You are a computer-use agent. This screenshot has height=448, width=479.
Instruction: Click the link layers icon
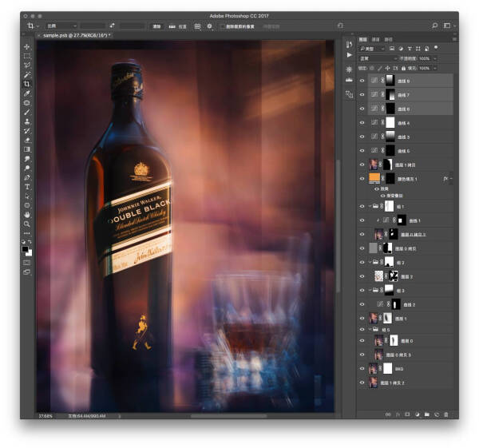coord(388,414)
